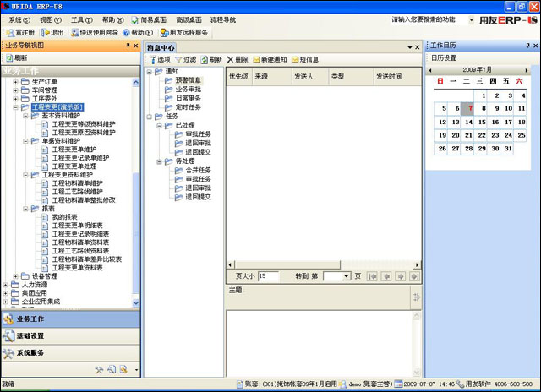Click 刷新 refresh in the message center toolbar
The height and width of the screenshot is (392, 541).
211,60
